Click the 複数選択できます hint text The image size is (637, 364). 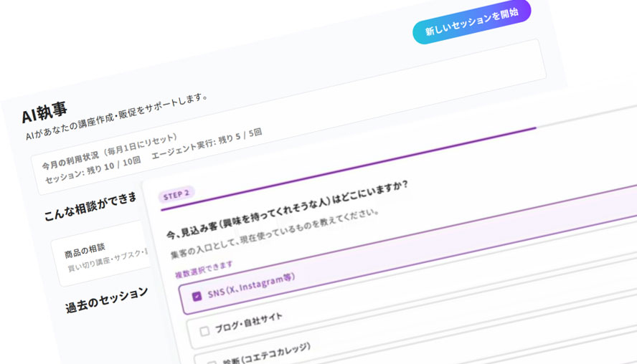(x=204, y=270)
